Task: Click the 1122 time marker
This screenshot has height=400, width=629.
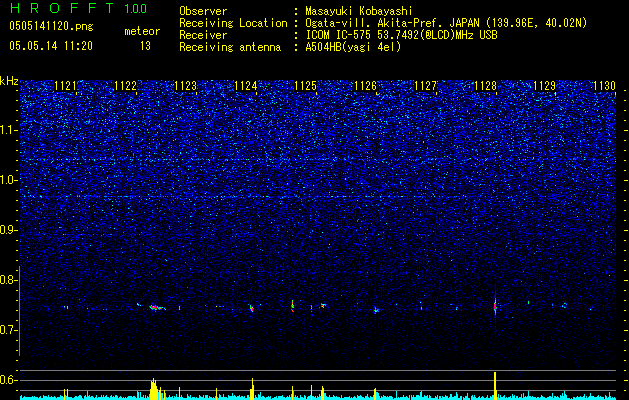Action: pos(126,86)
